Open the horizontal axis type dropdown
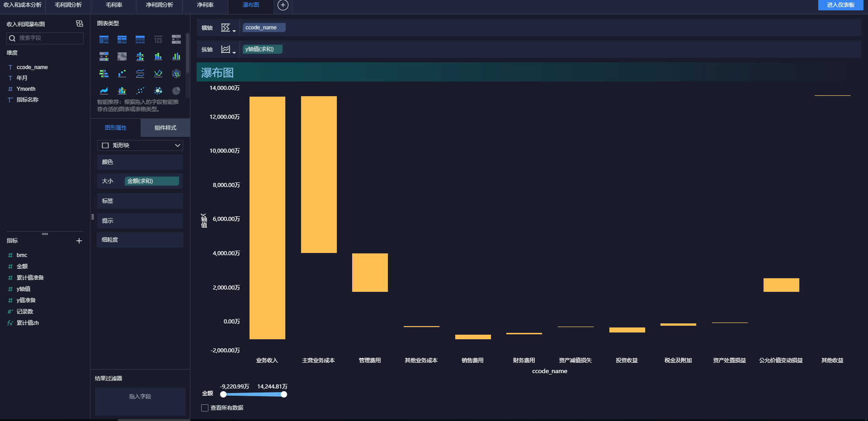The height and width of the screenshot is (421, 868). point(228,28)
